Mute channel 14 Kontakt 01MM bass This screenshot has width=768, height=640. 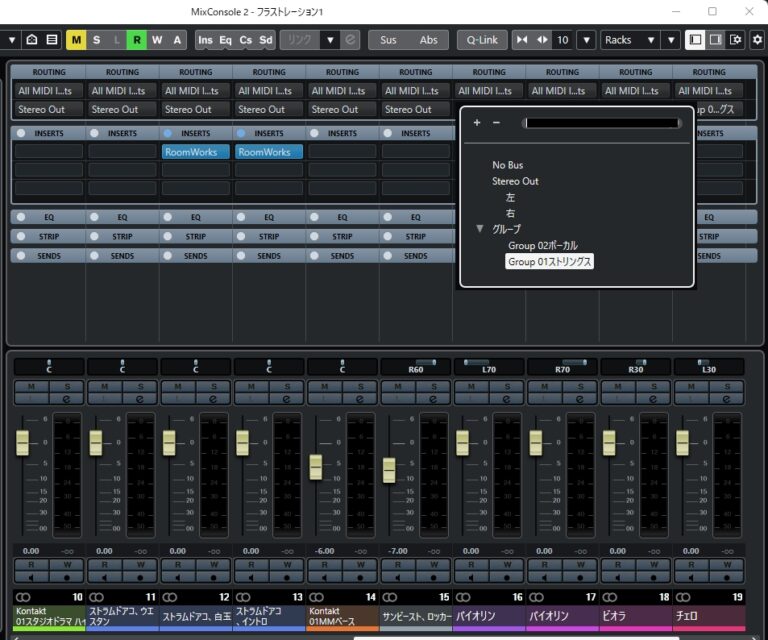coord(324,386)
